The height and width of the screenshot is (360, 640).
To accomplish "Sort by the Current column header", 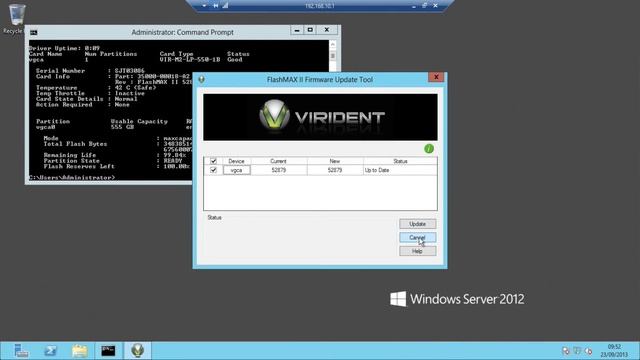I will pos(278,161).
